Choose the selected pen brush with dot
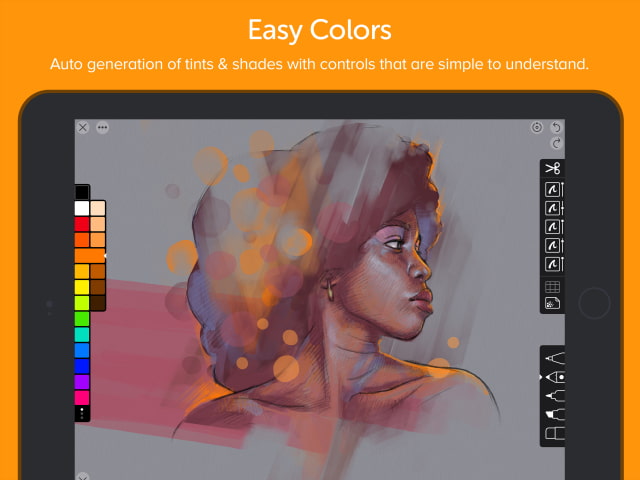 click(x=555, y=377)
